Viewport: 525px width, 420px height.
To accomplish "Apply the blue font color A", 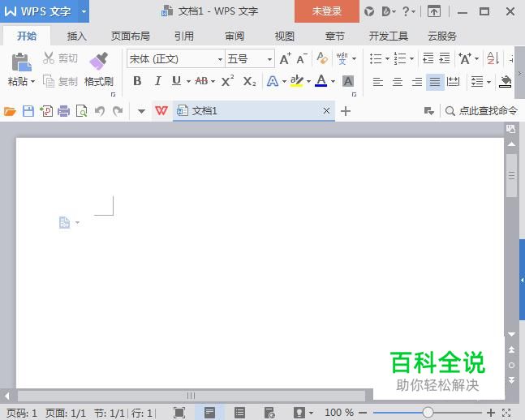I will [321, 81].
